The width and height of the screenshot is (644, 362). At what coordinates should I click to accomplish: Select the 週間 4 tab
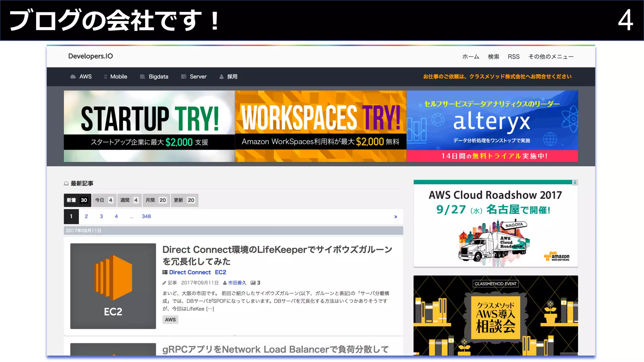[x=130, y=200]
